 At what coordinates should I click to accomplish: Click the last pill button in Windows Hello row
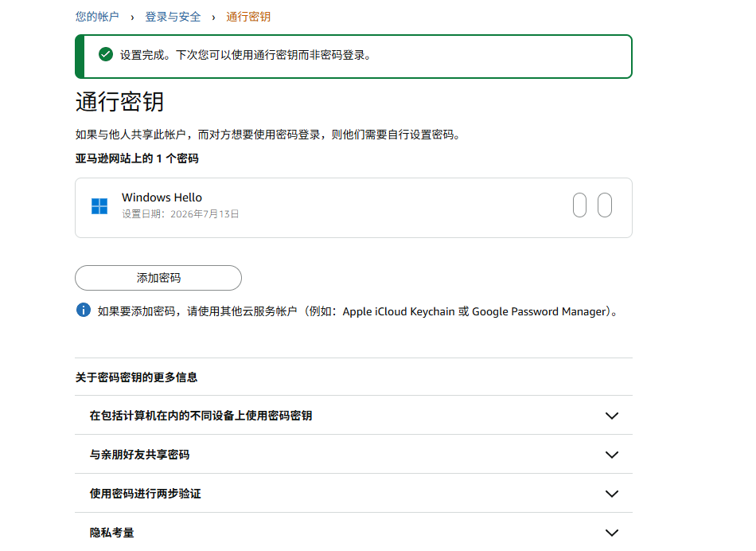605,205
